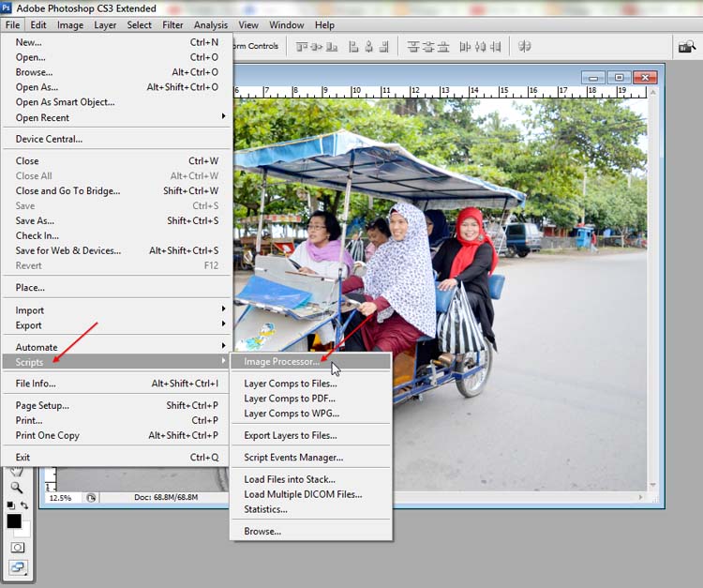Click Place menu item
703x588 pixels.
[x=116, y=288]
